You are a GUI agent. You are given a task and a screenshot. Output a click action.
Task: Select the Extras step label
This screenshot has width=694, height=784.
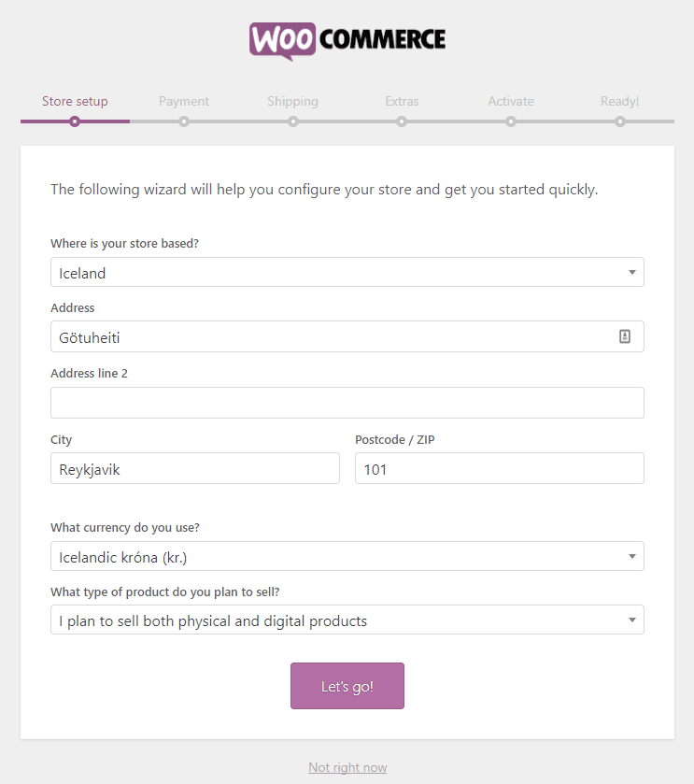click(402, 101)
